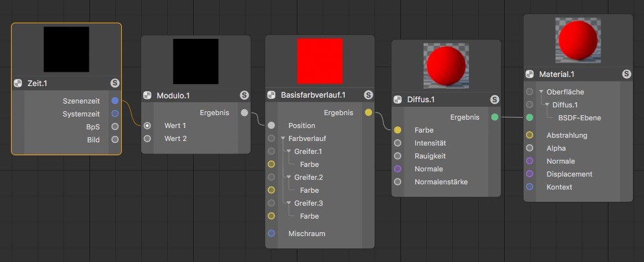
Task: Click the Mischraum input port on Basisfarbverlauf.1
Action: tap(271, 234)
